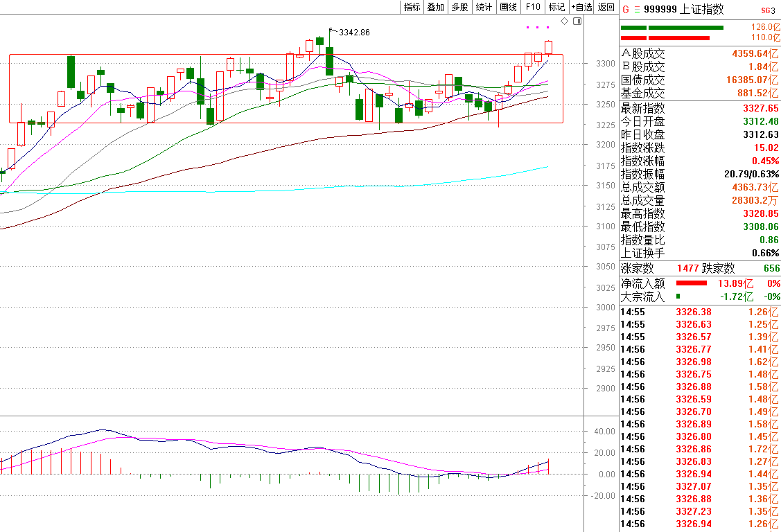Screen dimensions: 781x532
Task: Click the 指数振幅 value 20.79/0.63%
Action: tap(752, 174)
